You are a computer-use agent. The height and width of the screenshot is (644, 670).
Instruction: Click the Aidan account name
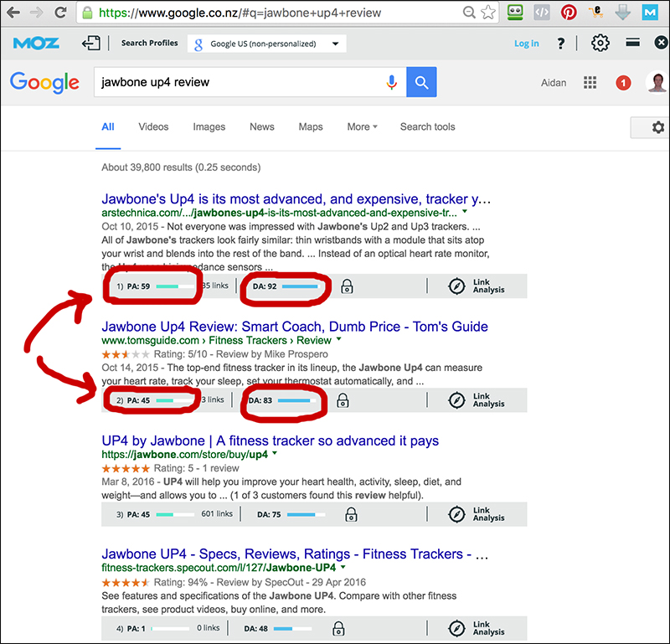pyautogui.click(x=554, y=82)
